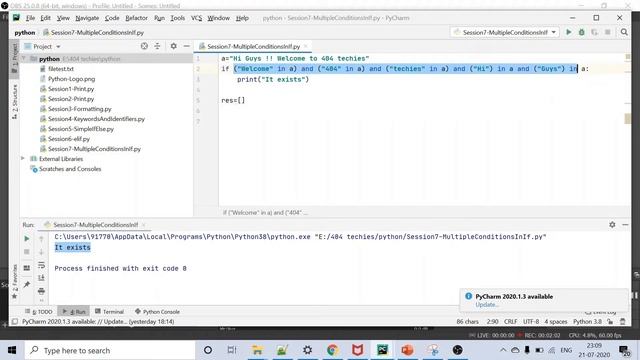Image resolution: width=640 pixels, height=360 pixels.
Task: Open Chrome from the taskbar
Action: pyautogui.click(x=333, y=350)
